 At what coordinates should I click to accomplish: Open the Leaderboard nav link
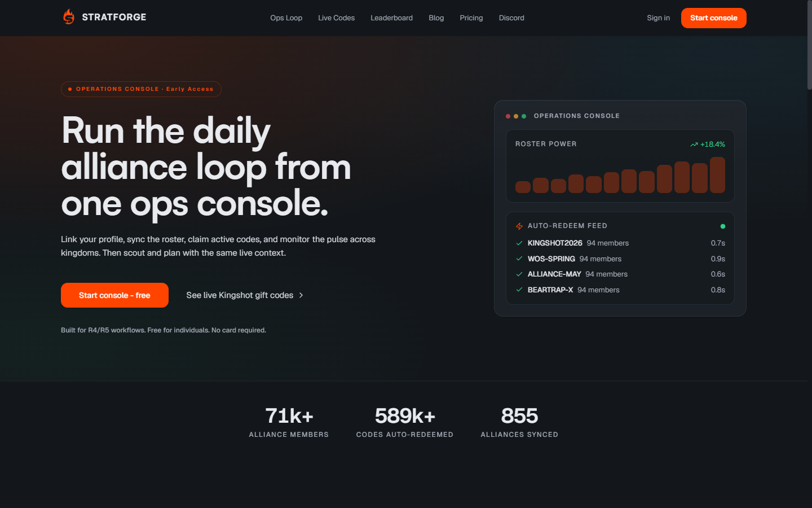pos(391,18)
